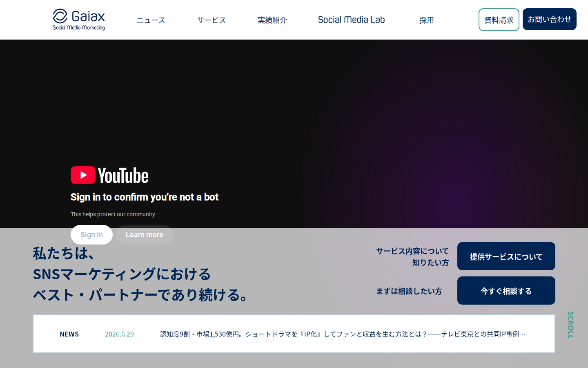Click the 資料請求 button
The image size is (588, 368).
tap(499, 20)
